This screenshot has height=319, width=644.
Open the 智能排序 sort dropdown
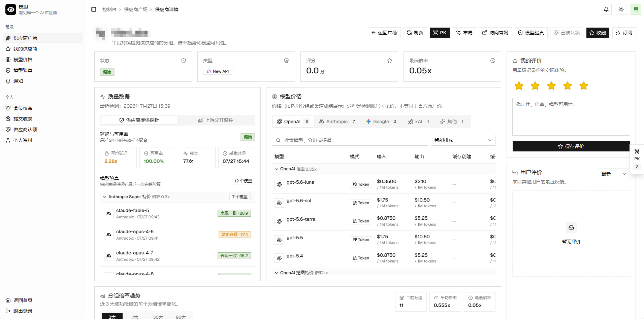click(x=463, y=140)
